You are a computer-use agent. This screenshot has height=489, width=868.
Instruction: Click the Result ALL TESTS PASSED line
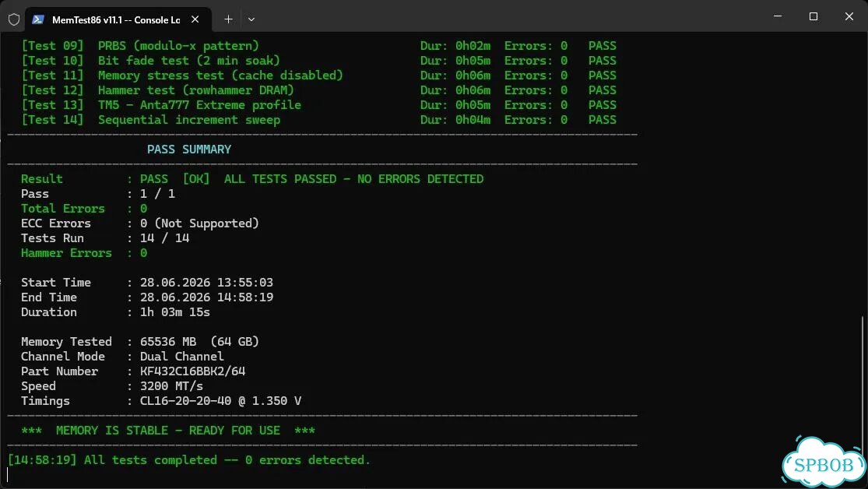point(252,179)
